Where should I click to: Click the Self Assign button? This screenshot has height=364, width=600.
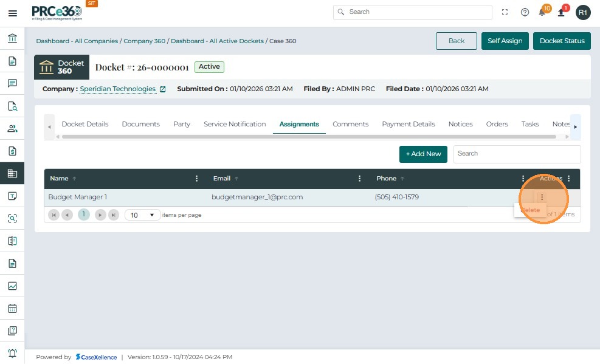tap(505, 41)
